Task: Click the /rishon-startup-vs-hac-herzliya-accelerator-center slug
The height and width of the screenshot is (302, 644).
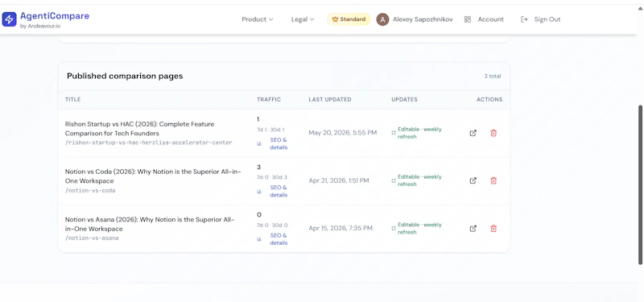Action: pyautogui.click(x=148, y=143)
